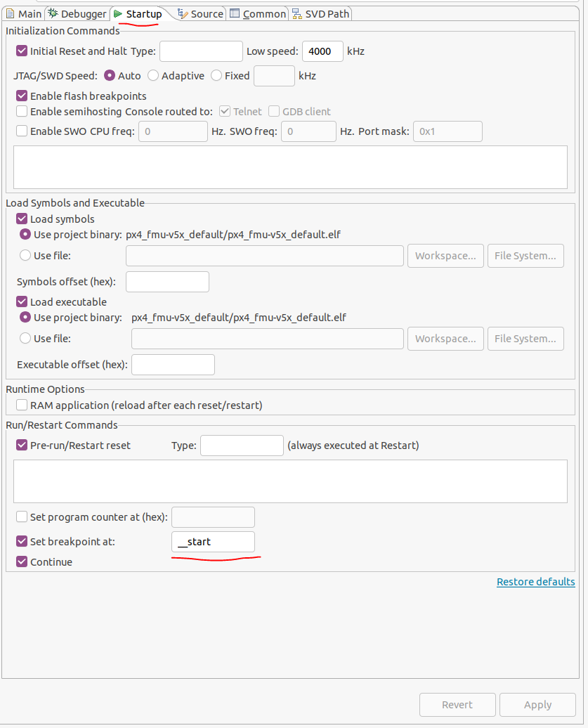
Task: Click the Low speed kHz field
Action: [322, 51]
